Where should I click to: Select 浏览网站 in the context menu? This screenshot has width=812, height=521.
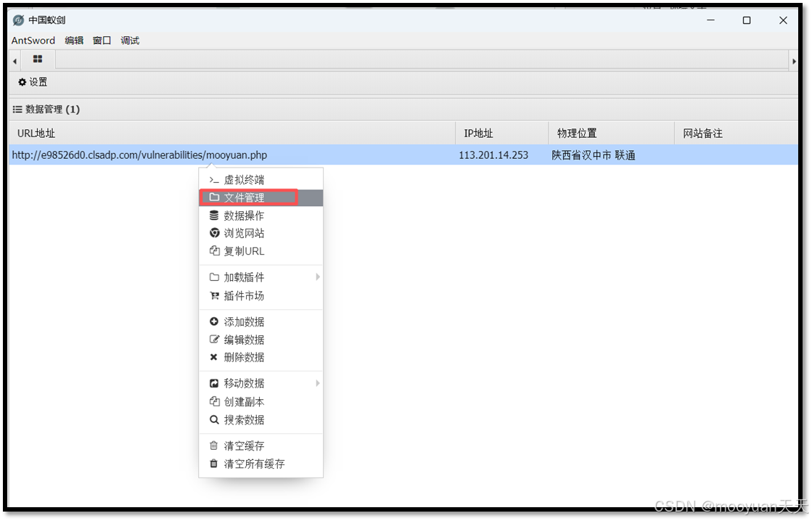(x=261, y=233)
